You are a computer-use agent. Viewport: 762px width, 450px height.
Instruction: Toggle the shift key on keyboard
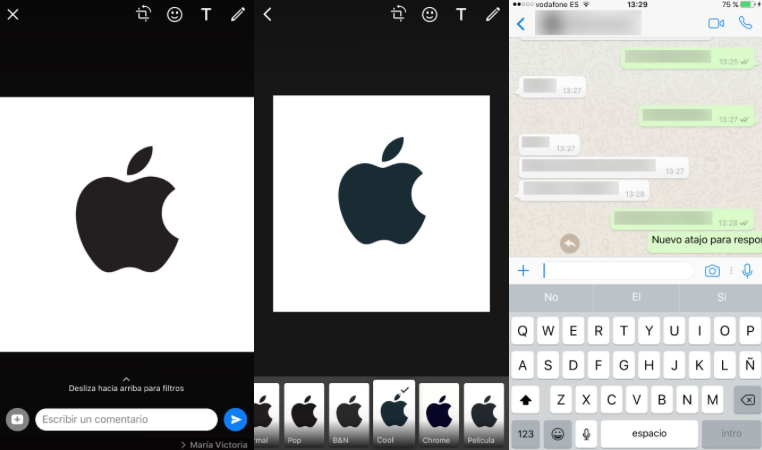point(525,400)
